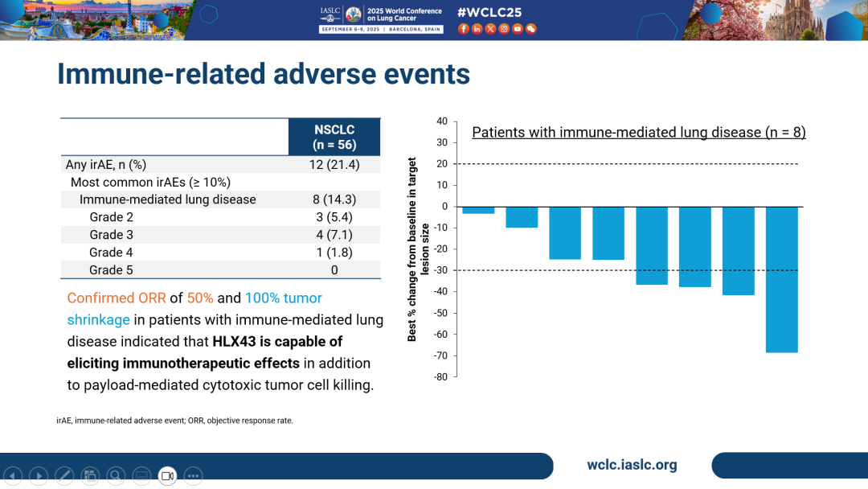
Task: Open the pen and laser pointer tools
Action: coord(64,475)
